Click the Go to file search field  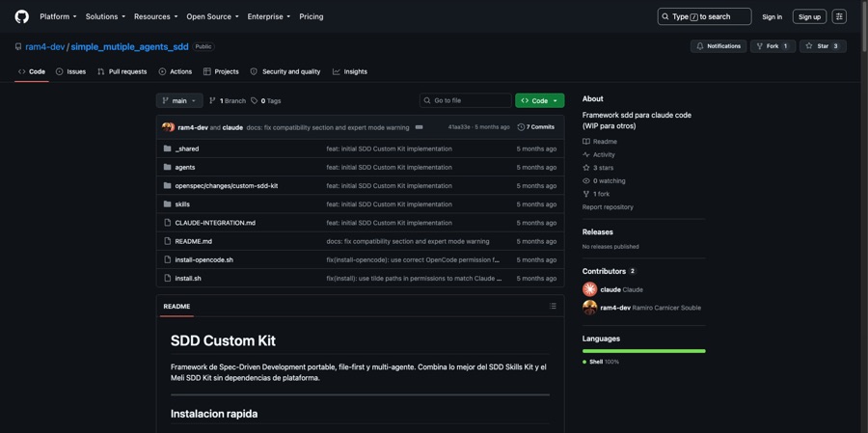point(466,100)
